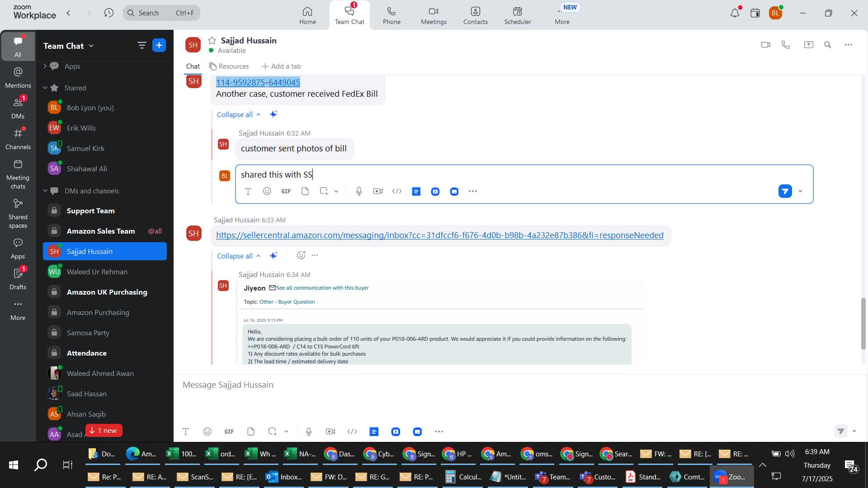Toggle text formatting in reply box
Viewport: 868px width, 488px height.
pos(248,192)
